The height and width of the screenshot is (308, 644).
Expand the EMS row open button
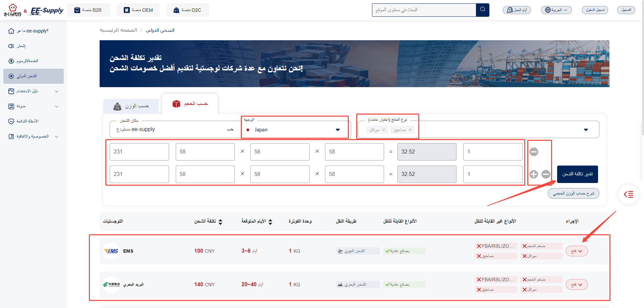pyautogui.click(x=577, y=251)
